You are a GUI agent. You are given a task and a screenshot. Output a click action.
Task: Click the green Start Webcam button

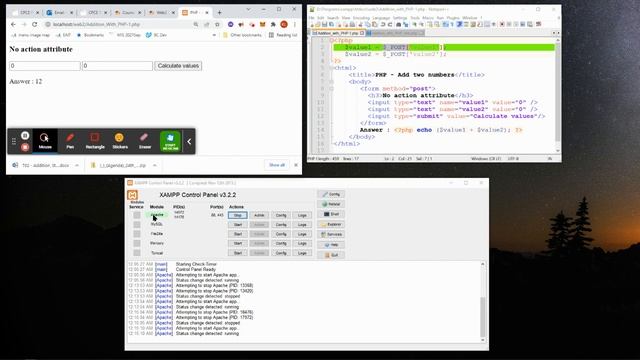point(170,141)
